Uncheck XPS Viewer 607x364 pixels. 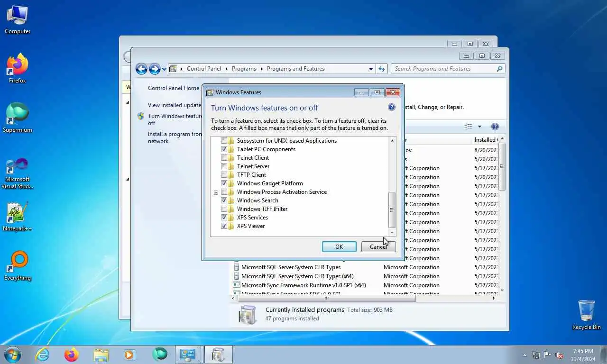pos(224,226)
